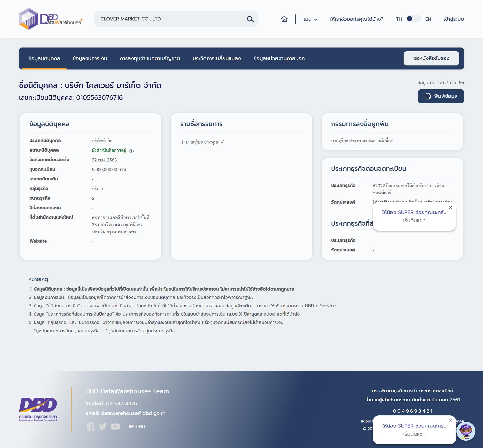Open the ข้อมูลหน่วยงานภายนอก tab

pyautogui.click(x=279, y=58)
